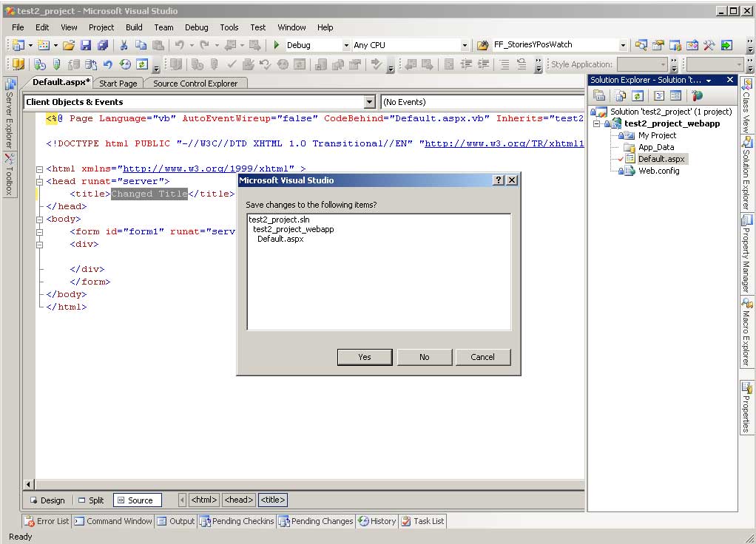Open the New Project icon dropdown arrow
This screenshot has width=756, height=544.
pyautogui.click(x=30, y=45)
